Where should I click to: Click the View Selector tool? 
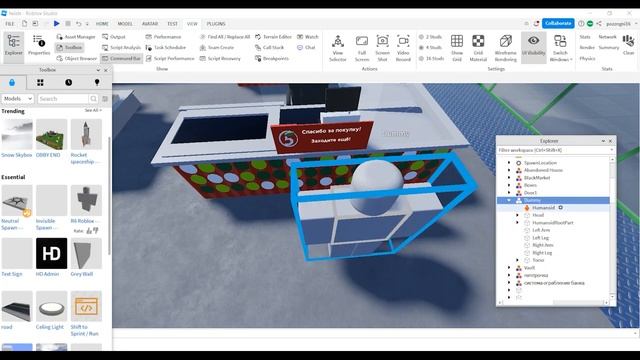[338, 48]
